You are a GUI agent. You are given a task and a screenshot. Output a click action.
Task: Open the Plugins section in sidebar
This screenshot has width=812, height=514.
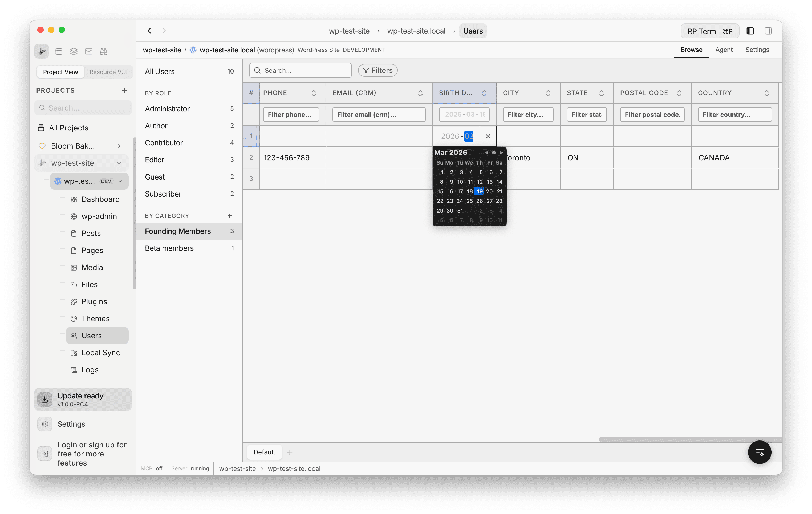coord(94,301)
